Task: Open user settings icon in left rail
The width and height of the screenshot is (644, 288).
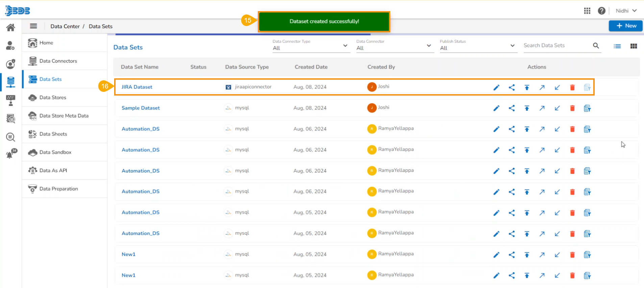Action: (10, 46)
